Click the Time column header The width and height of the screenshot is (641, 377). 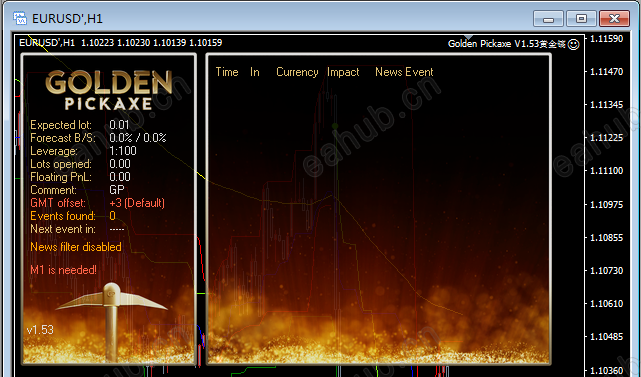227,72
